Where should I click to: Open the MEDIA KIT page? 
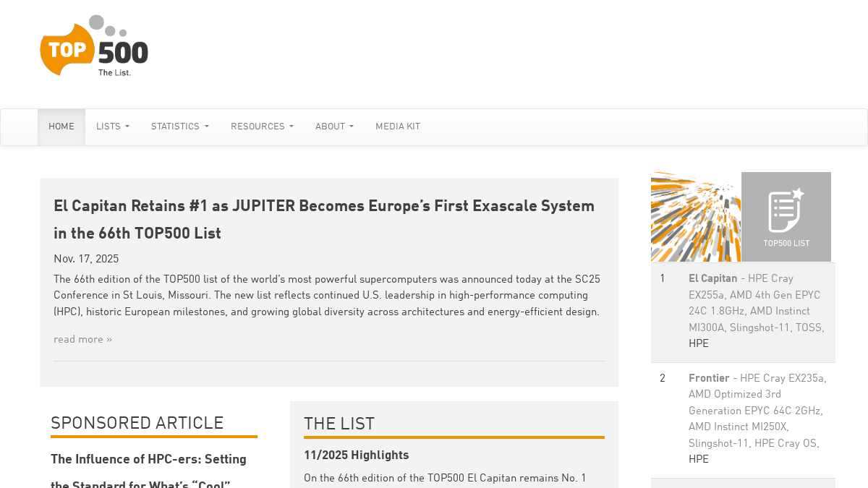398,127
